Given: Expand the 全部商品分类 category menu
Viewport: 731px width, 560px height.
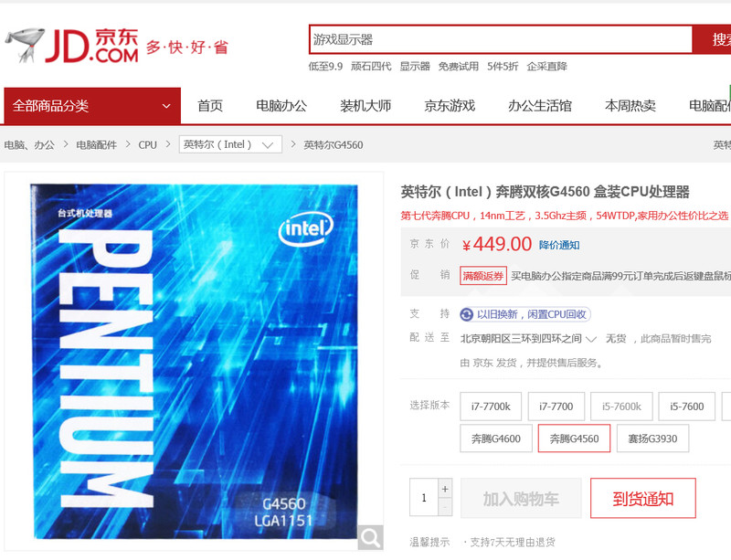Looking at the screenshot, I should point(92,106).
